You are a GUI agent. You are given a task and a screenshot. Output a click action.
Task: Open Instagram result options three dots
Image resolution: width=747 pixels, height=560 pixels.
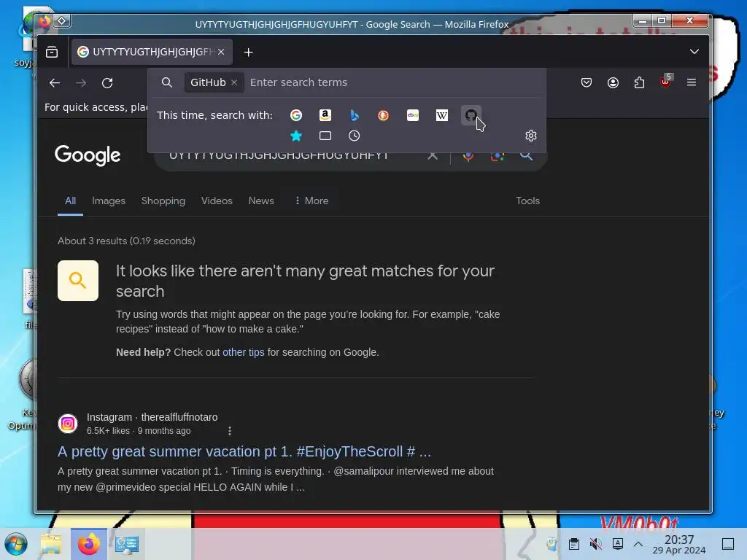230,431
